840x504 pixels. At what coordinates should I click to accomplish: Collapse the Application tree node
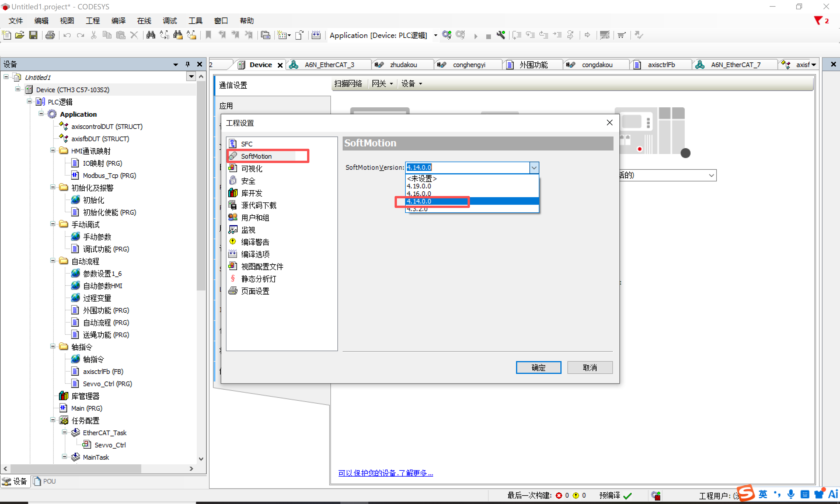pos(41,113)
